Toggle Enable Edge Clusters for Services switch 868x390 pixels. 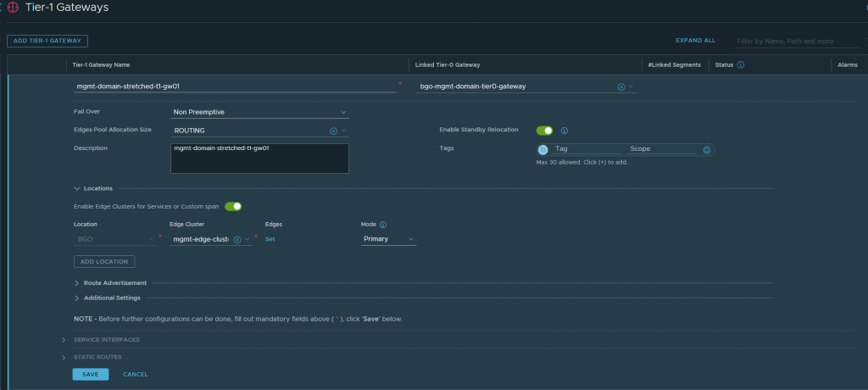pyautogui.click(x=233, y=206)
